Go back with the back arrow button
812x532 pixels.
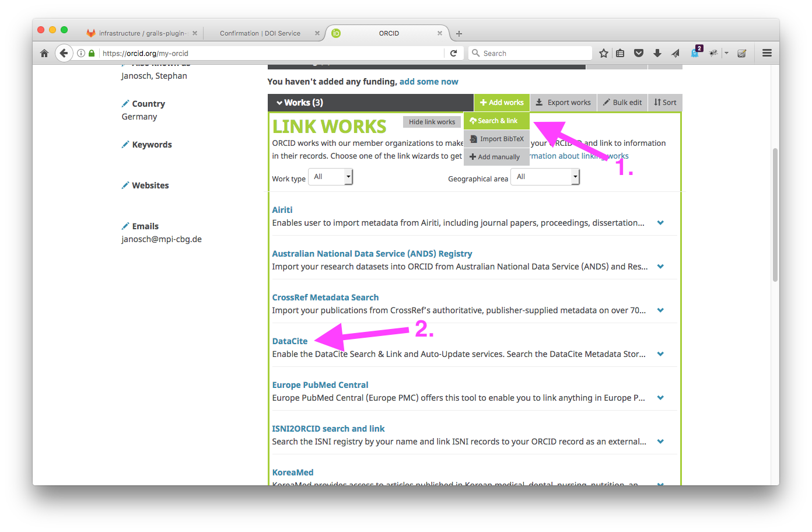pyautogui.click(x=64, y=53)
